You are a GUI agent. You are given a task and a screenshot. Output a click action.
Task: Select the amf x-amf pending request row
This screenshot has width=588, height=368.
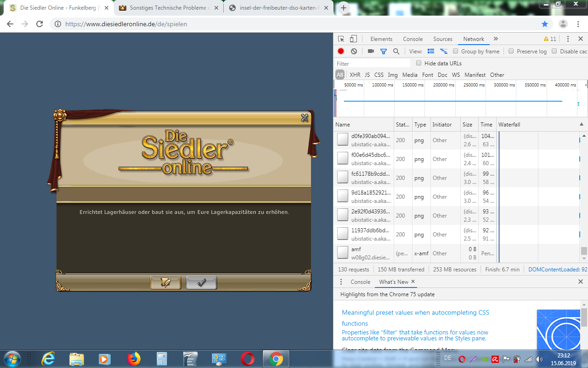[457, 253]
